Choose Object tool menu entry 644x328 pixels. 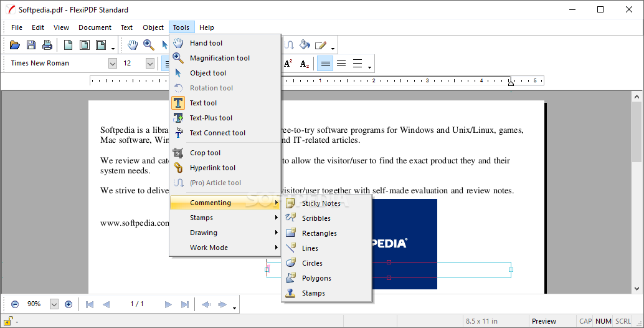click(x=225, y=73)
